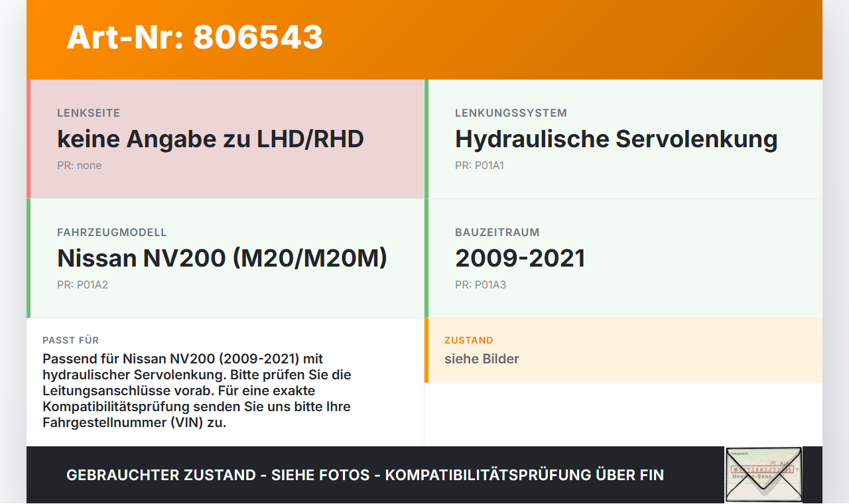Click the LENKSEITE label
The width and height of the screenshot is (849, 504).
tap(88, 113)
